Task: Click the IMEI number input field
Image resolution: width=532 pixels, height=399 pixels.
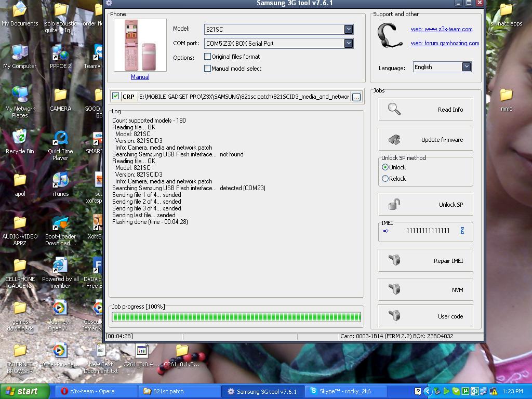Action: point(428,231)
